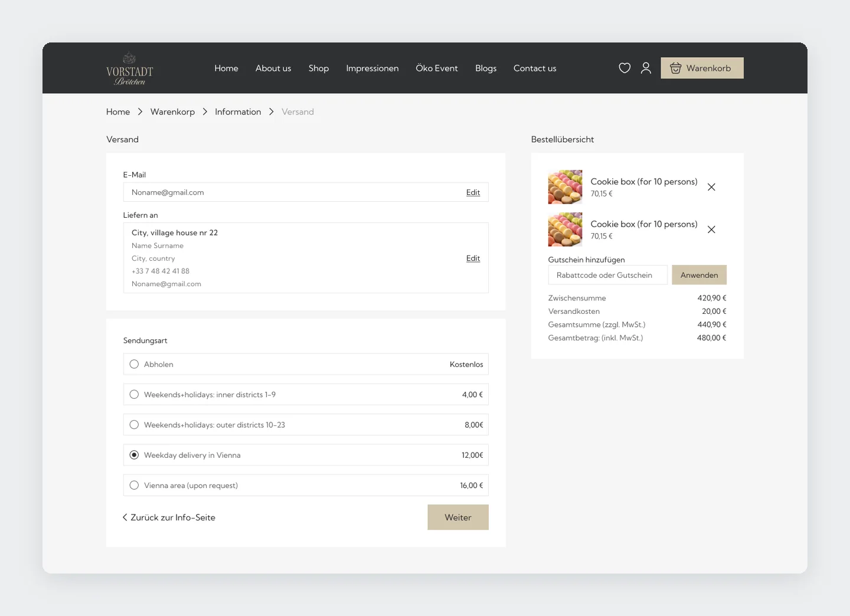This screenshot has width=850, height=616.
Task: Click the 8,00€ outer districts price
Action: click(x=474, y=425)
